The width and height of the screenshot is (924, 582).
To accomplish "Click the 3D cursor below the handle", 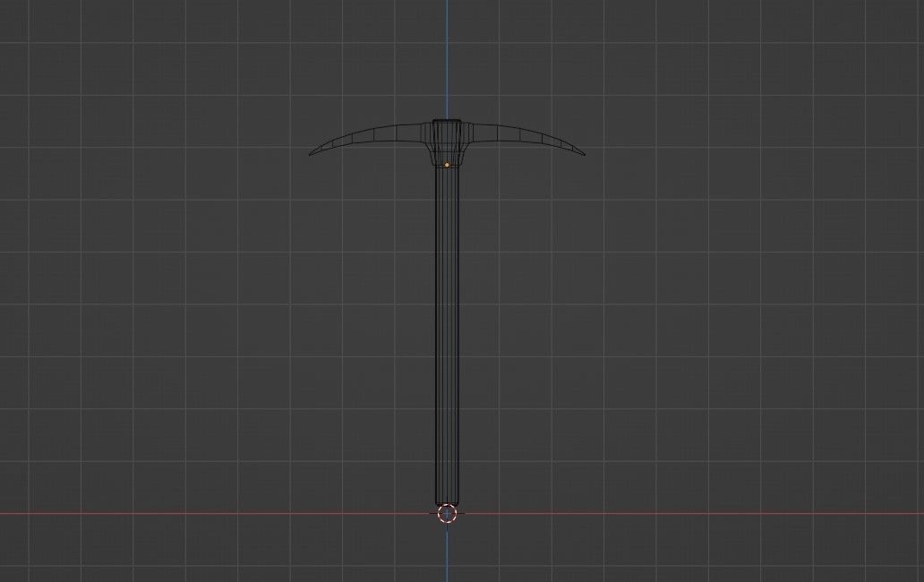I will pyautogui.click(x=448, y=513).
